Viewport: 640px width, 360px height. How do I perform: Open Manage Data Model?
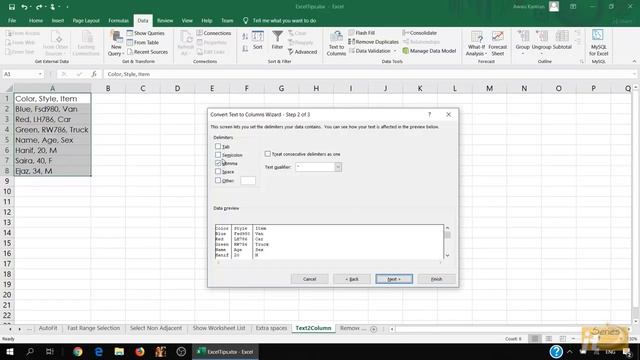(429, 51)
